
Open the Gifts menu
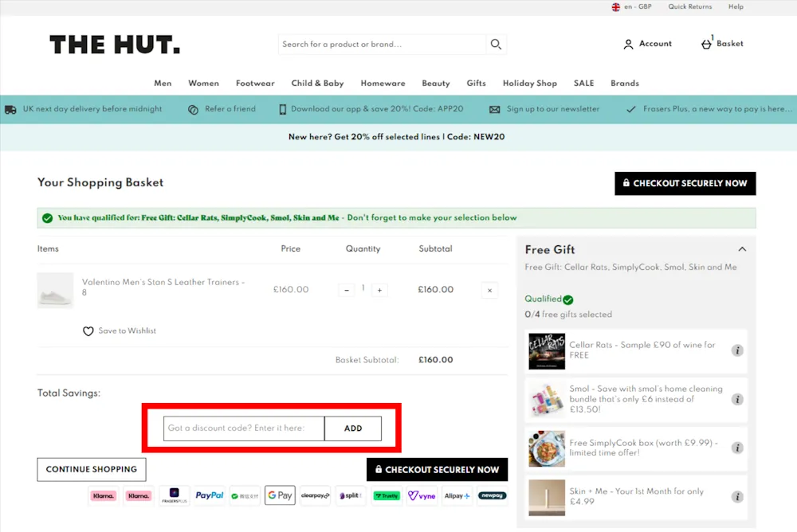477,84
